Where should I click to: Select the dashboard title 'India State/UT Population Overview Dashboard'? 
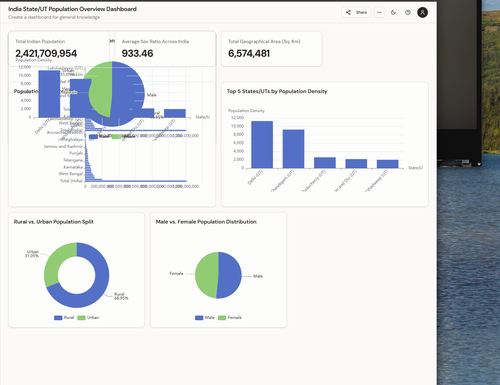[72, 9]
